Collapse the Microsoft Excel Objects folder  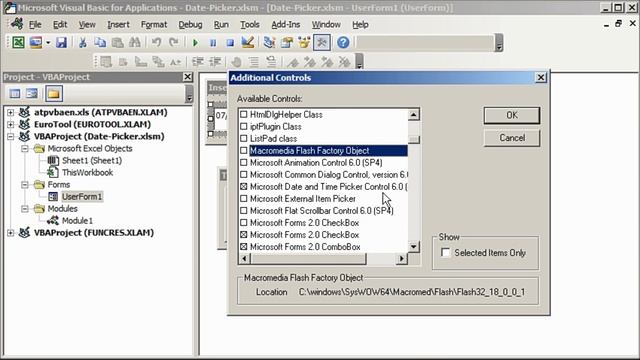tap(25, 149)
